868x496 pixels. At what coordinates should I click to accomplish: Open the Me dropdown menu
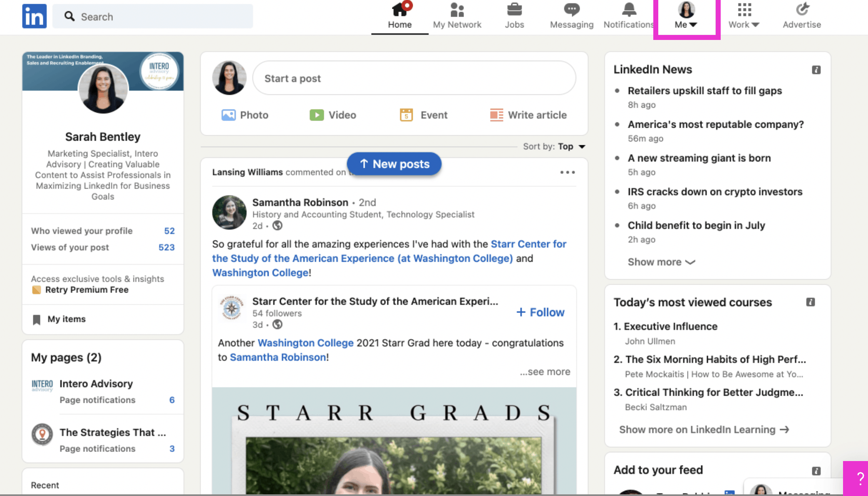pos(685,16)
